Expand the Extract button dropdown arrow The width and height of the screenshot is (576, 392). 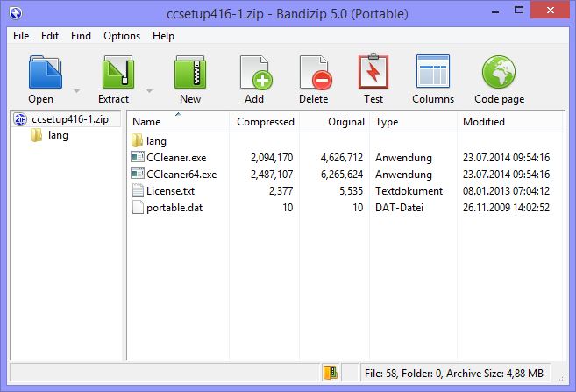point(149,90)
